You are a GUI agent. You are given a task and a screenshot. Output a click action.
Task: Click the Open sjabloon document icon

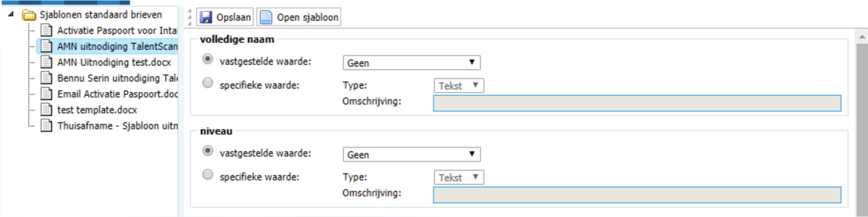point(266,17)
